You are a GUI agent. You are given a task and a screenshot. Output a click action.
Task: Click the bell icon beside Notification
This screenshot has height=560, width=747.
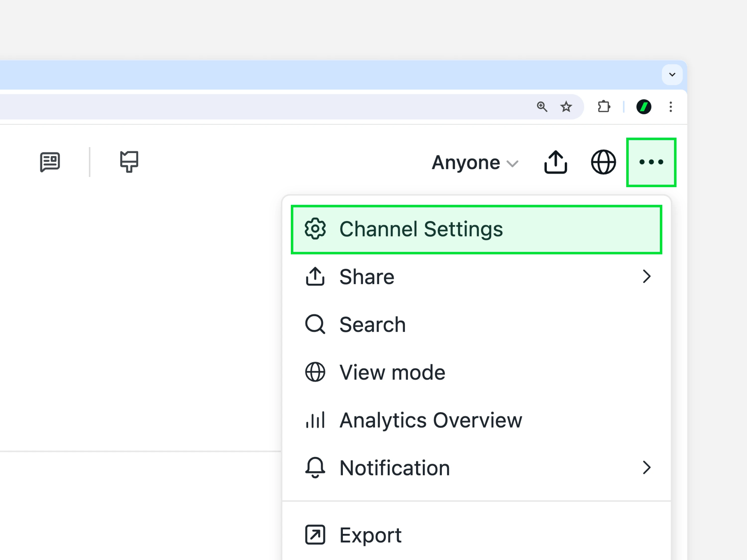(315, 468)
